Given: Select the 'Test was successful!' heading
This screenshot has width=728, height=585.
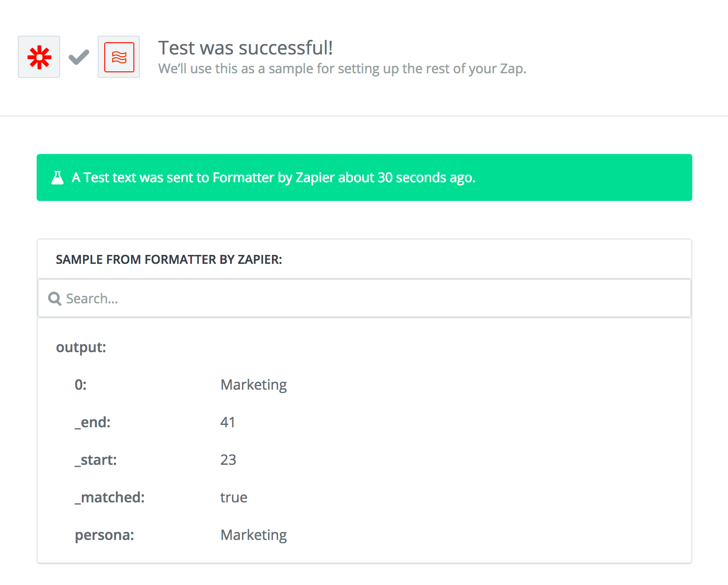Looking at the screenshot, I should 245,48.
